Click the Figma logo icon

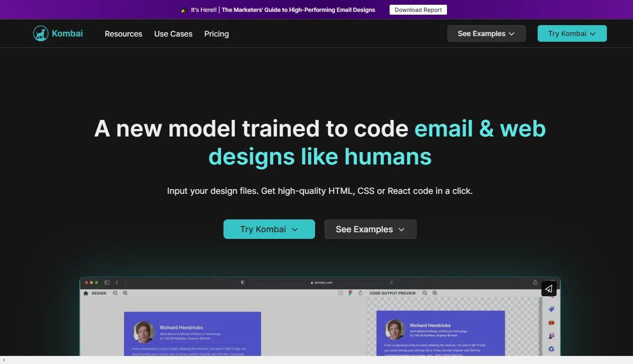coord(350,293)
